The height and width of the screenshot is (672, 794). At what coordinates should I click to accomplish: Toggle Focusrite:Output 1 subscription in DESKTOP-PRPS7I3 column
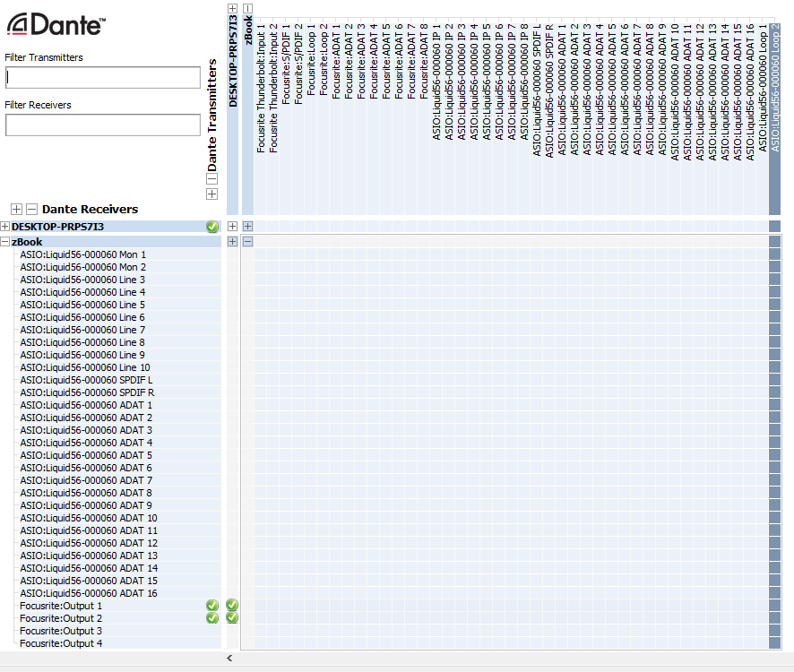(232, 605)
